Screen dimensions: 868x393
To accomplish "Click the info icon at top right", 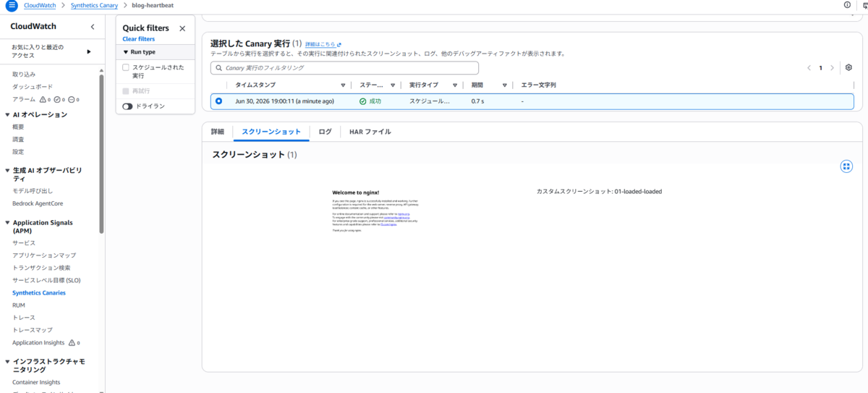I will pos(847,5).
